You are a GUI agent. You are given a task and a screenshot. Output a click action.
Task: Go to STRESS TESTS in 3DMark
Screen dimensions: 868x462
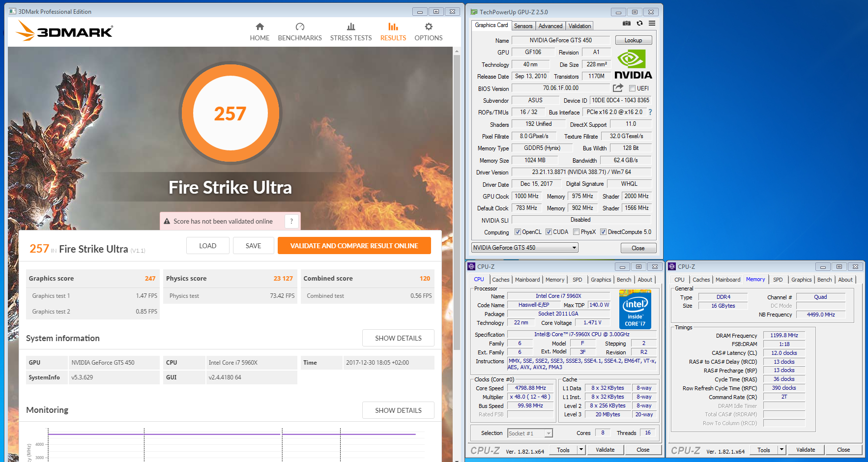[351, 32]
